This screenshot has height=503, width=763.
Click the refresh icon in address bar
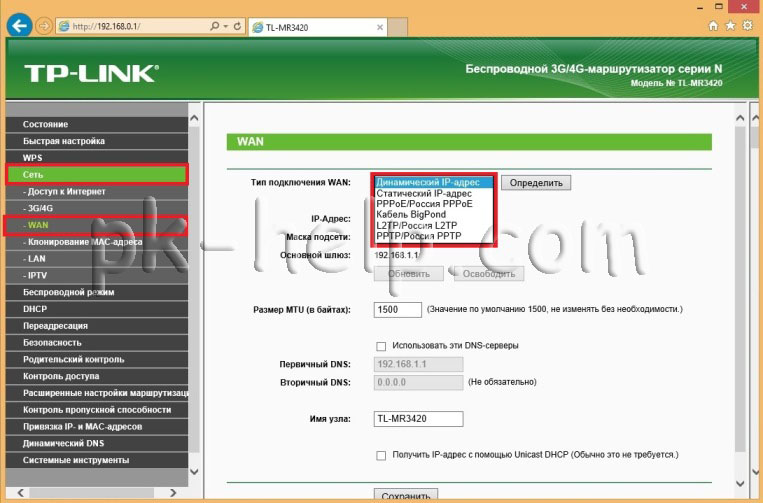click(237, 26)
